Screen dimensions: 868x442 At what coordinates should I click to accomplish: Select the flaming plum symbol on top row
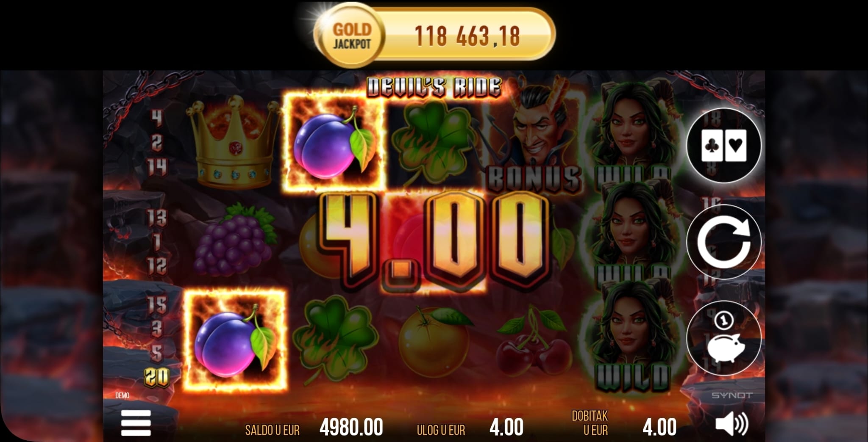click(333, 142)
